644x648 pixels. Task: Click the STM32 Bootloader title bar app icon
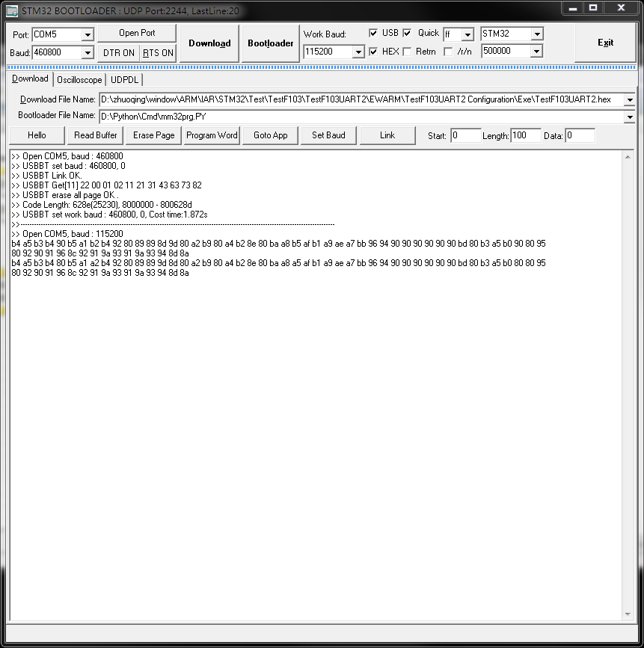(x=11, y=11)
